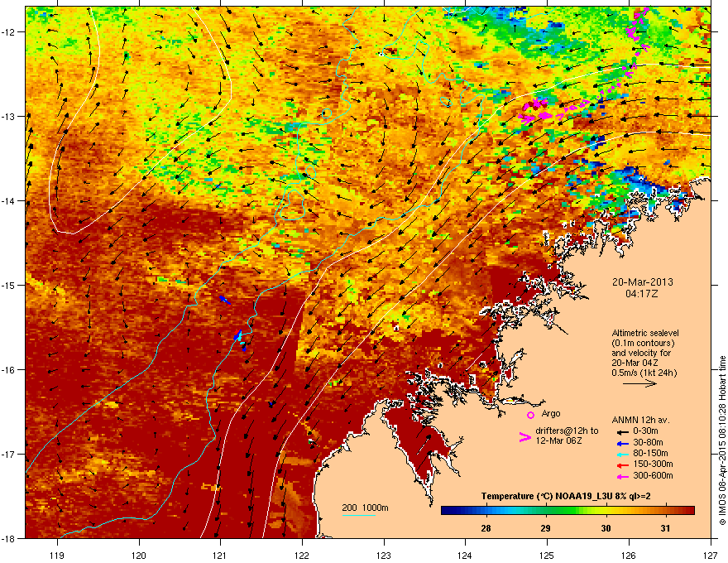Click the red 150-300m arrow legend symbol

coord(623,464)
